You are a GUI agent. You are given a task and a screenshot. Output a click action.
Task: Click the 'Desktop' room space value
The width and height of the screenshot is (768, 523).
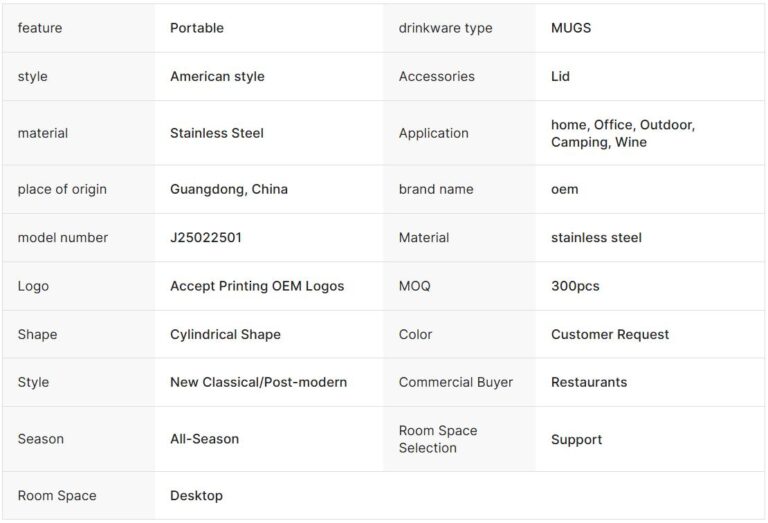(196, 496)
